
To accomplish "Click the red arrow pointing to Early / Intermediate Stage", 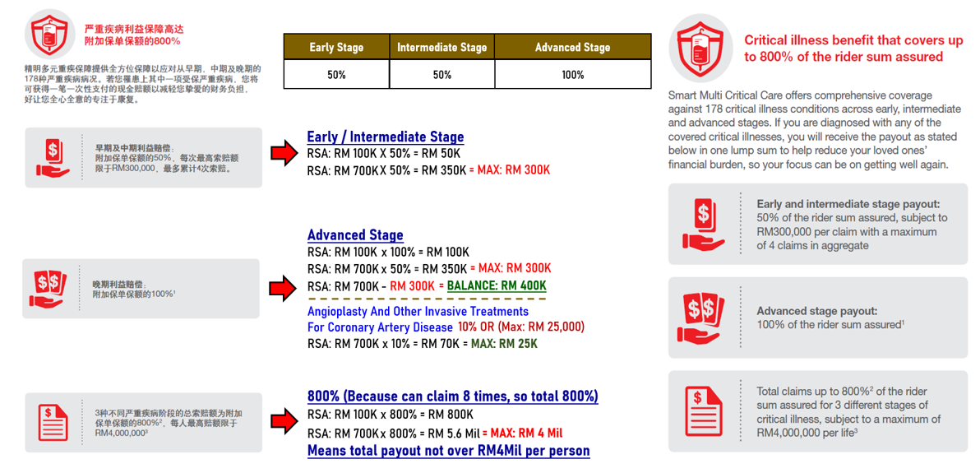I will click(x=284, y=153).
